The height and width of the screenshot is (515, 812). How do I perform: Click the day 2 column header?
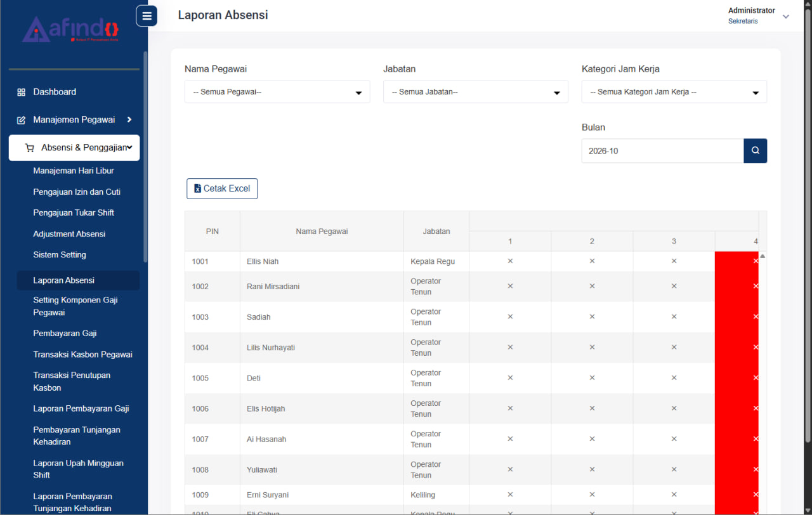[592, 241]
